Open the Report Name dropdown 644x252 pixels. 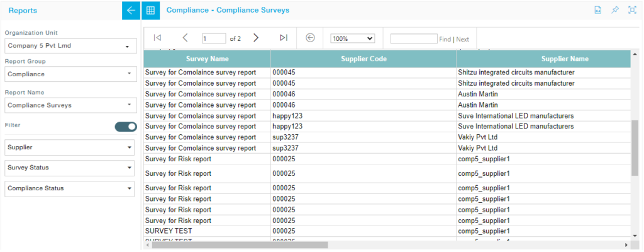(x=70, y=105)
